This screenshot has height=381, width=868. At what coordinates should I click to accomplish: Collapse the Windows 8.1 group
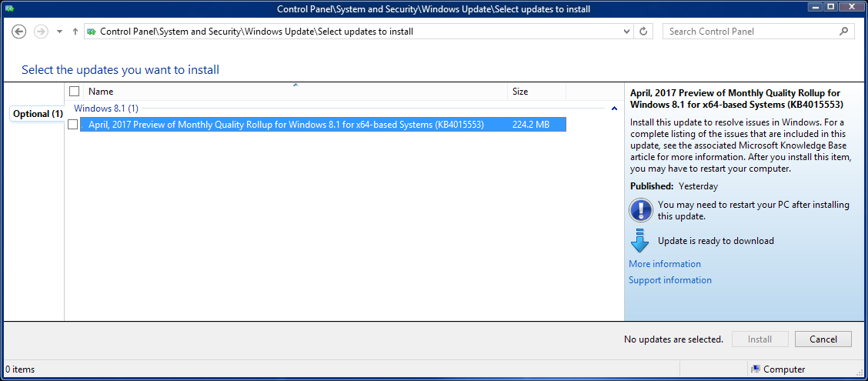click(613, 109)
